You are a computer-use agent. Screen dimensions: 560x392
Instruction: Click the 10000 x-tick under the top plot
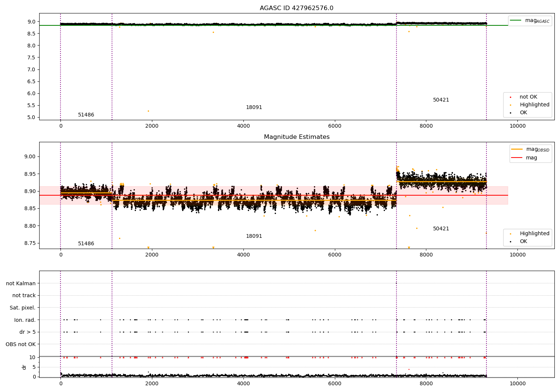(517, 126)
